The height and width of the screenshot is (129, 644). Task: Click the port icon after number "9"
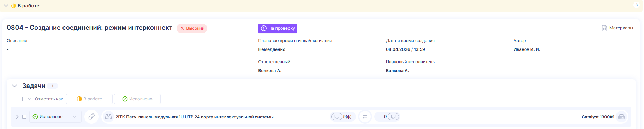coord(393,117)
